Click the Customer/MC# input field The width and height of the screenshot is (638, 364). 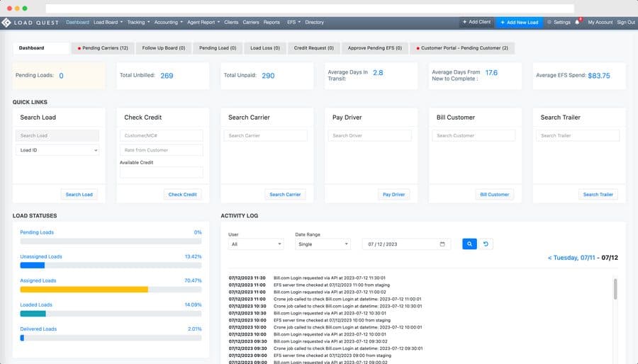[161, 135]
